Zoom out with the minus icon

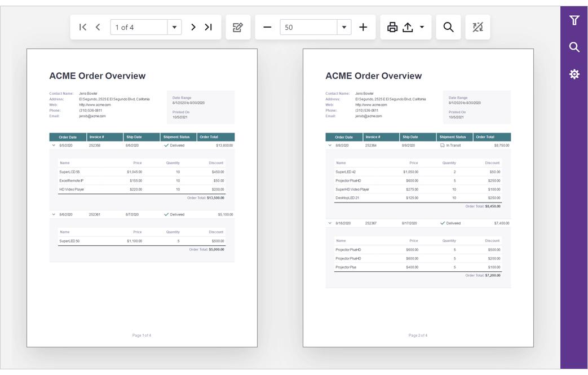[267, 27]
